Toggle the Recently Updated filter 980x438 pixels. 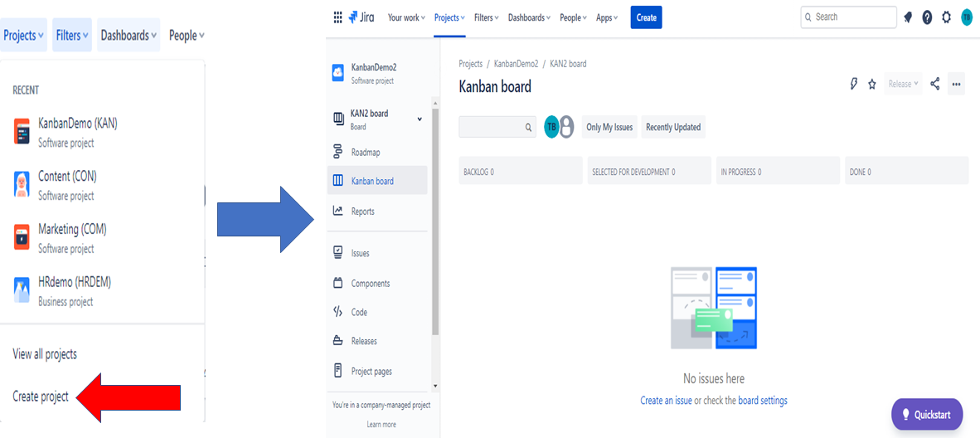click(x=673, y=127)
